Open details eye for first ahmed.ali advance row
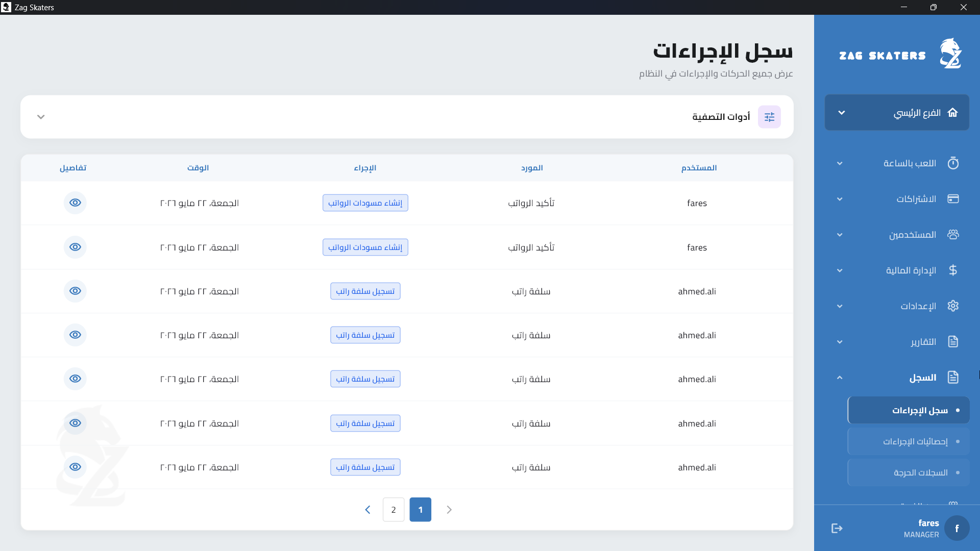The image size is (980, 551). (75, 291)
